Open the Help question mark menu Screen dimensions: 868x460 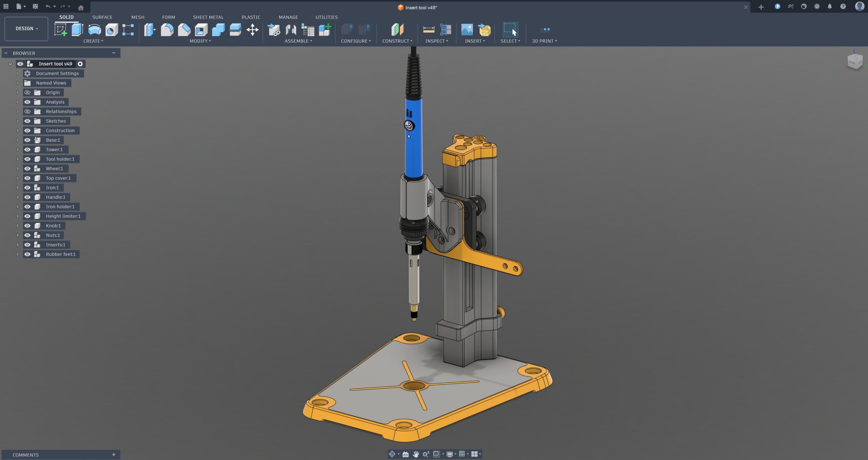[843, 6]
